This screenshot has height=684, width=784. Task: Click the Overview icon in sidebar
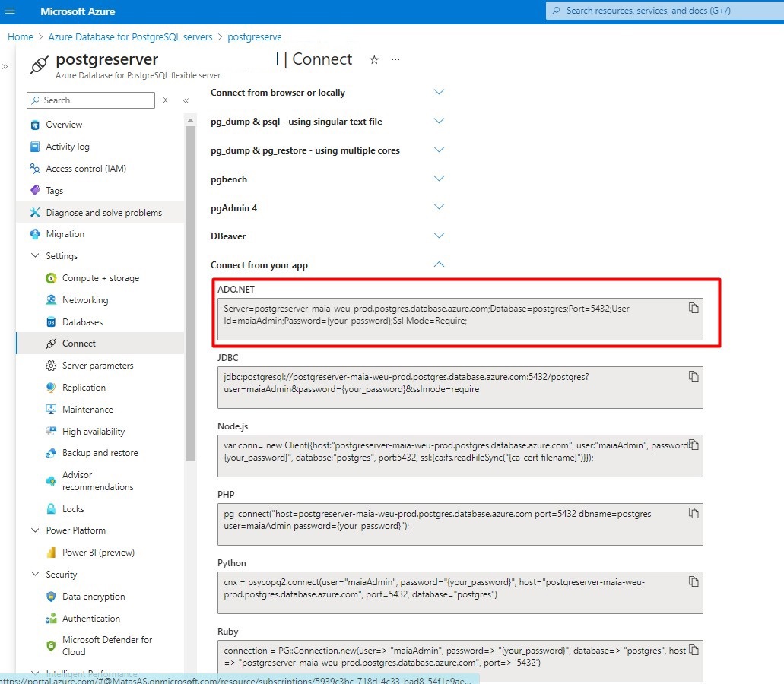pos(35,125)
